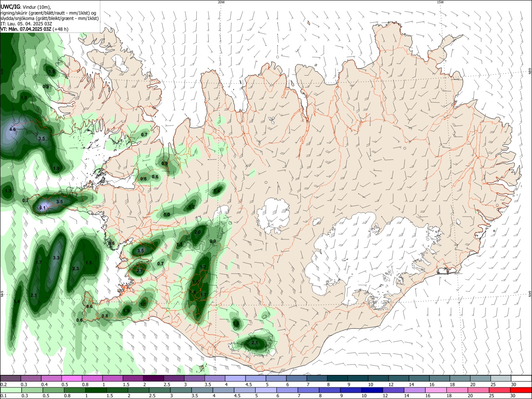This screenshot has width=532, height=399.
Task: Click the 3.3 precipitation value over the sea
Action: pos(56,258)
